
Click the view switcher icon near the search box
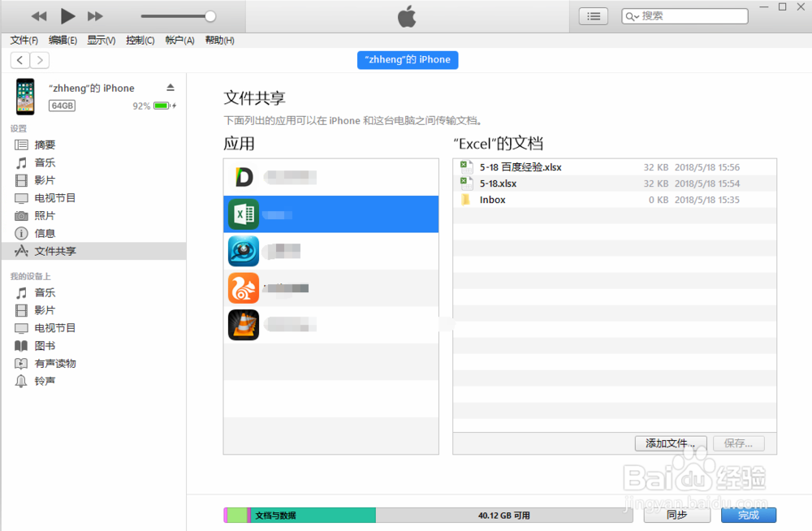coord(593,15)
